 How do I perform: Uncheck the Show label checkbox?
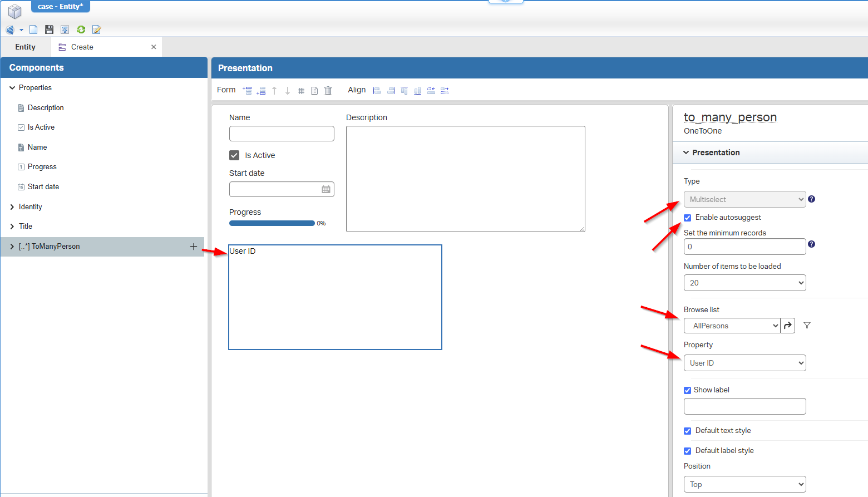coord(688,390)
